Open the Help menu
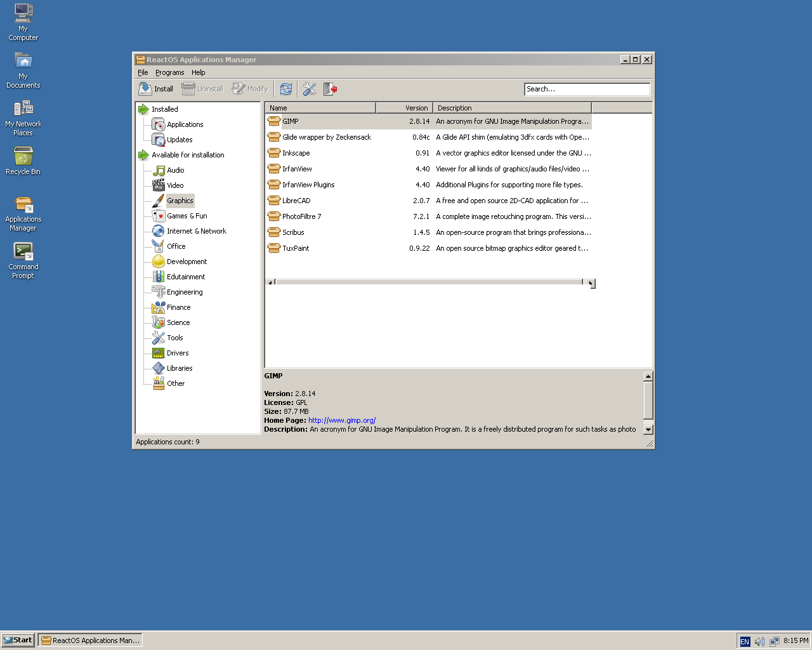Viewport: 812px width, 650px height. 199,72
